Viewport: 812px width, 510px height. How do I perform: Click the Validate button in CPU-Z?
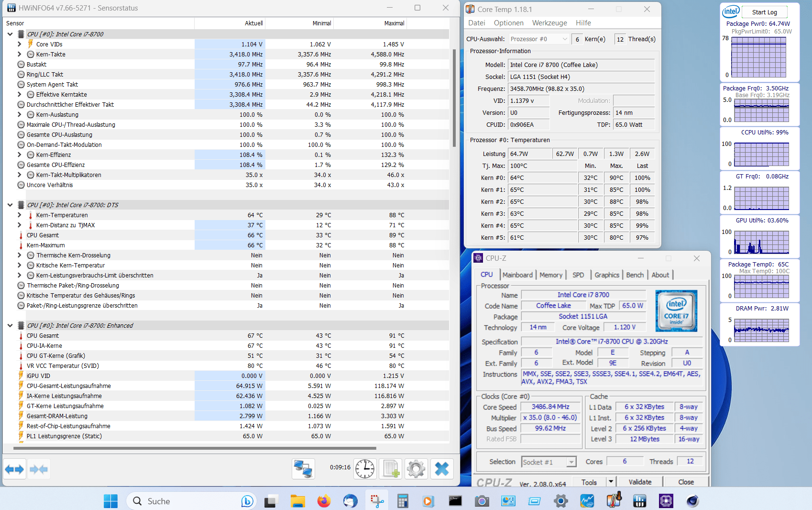click(640, 482)
